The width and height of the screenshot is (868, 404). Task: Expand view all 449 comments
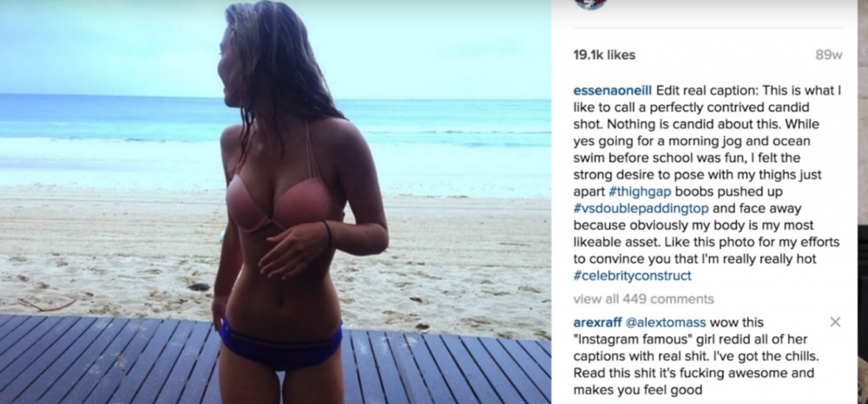coord(644,299)
